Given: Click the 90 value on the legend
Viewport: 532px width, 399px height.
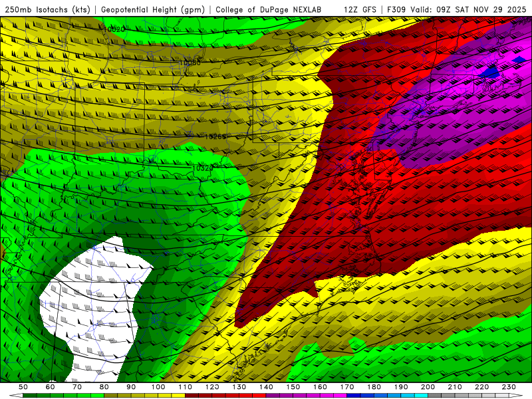Looking at the screenshot, I should (x=131, y=387).
